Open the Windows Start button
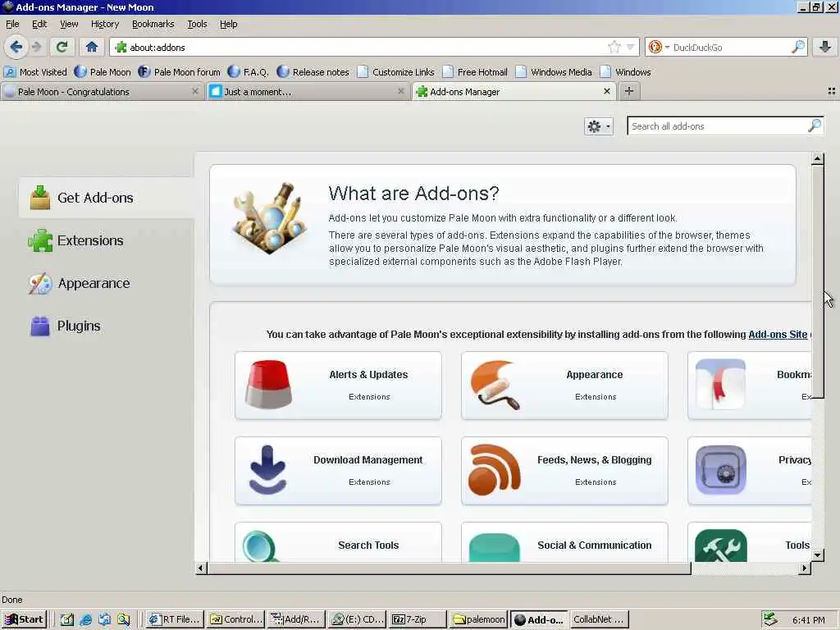 point(25,620)
